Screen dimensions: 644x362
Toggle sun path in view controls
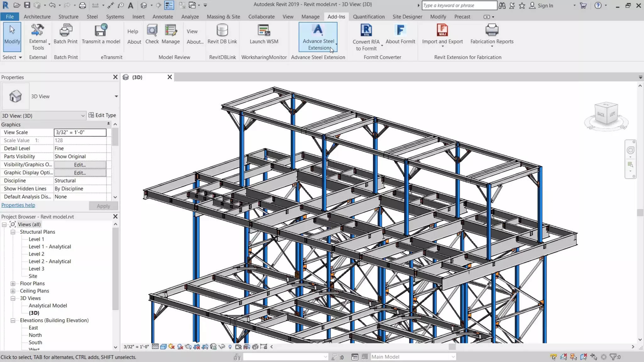pyautogui.click(x=171, y=347)
